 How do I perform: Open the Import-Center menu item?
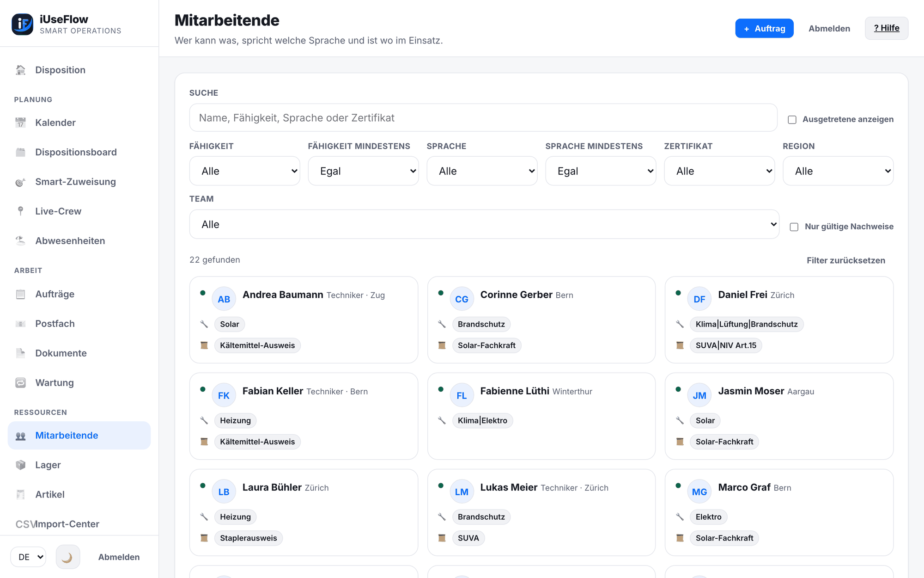79,524
